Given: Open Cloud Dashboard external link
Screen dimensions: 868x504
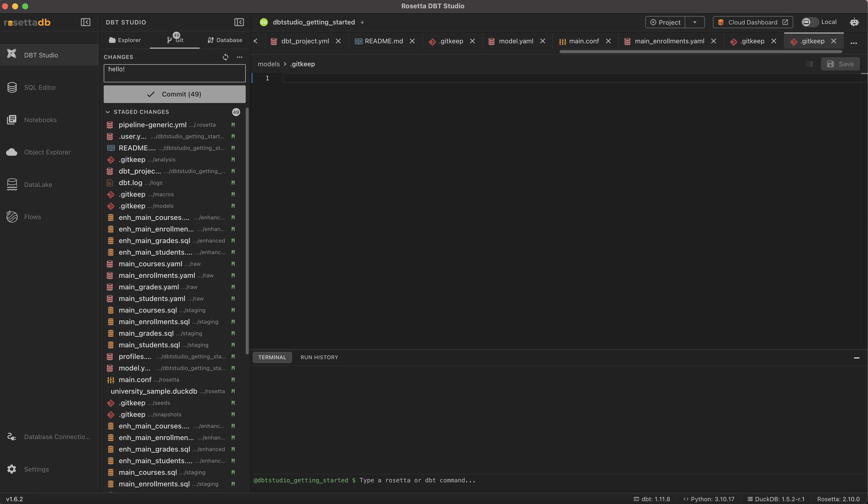Looking at the screenshot, I should (753, 22).
